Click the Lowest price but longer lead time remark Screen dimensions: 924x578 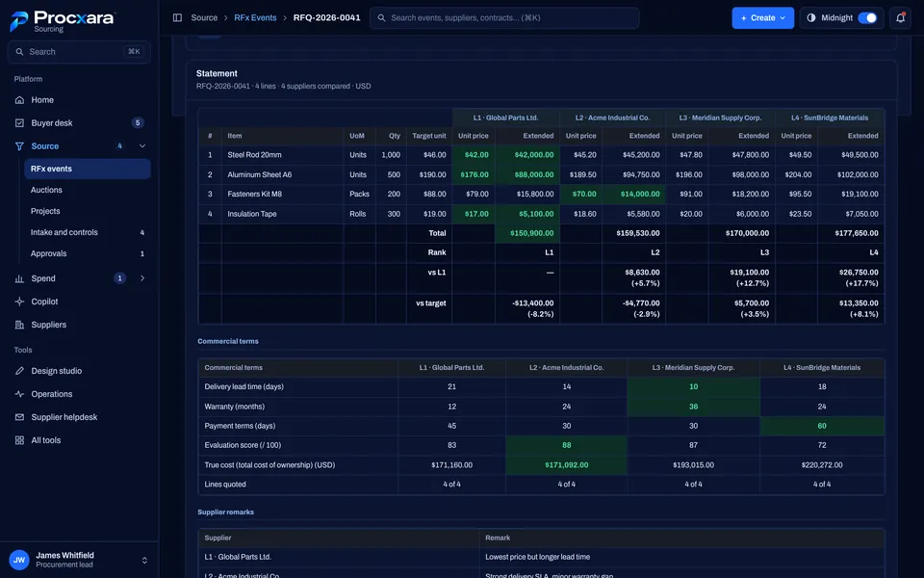[x=537, y=557]
